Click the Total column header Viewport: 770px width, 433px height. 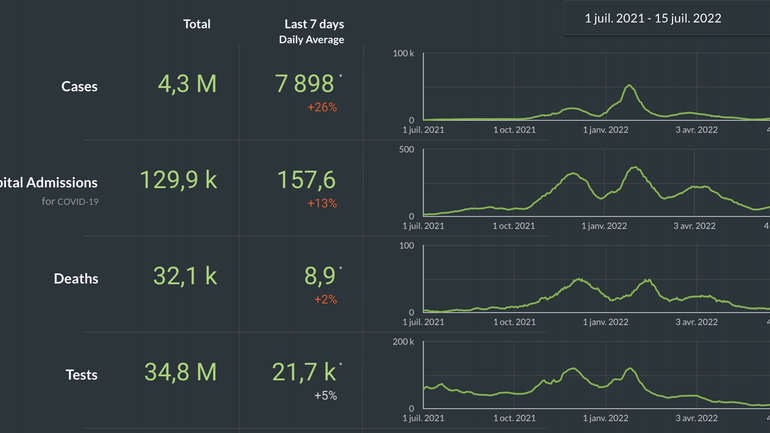tap(197, 24)
